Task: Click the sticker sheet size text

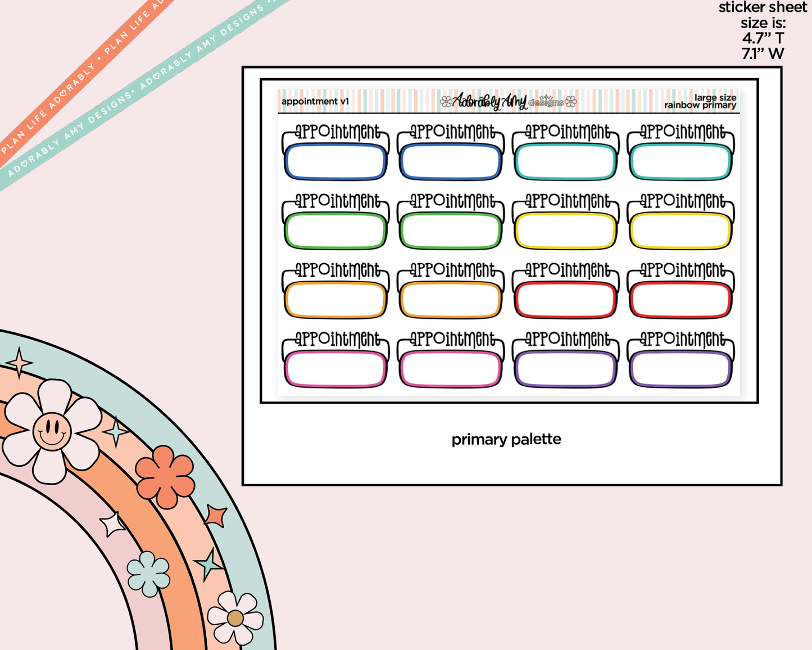Action: tap(763, 31)
